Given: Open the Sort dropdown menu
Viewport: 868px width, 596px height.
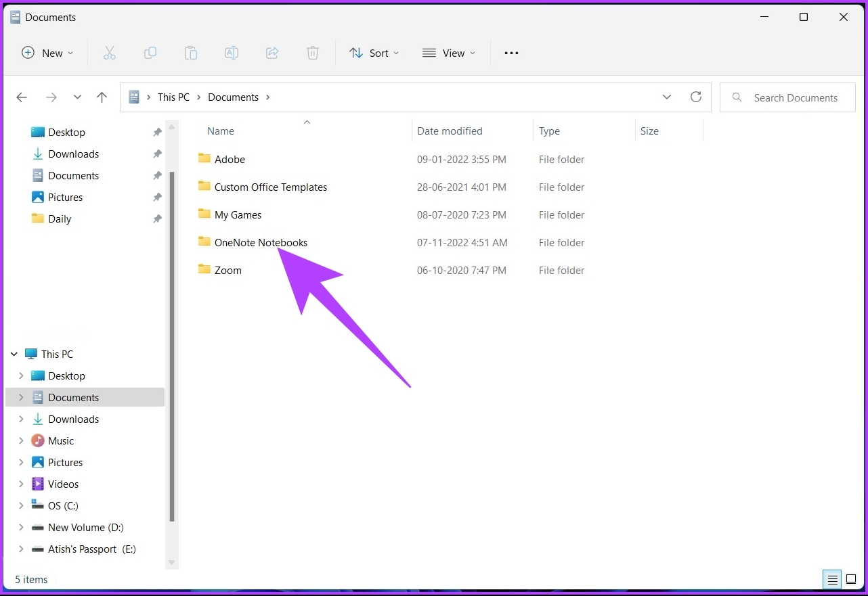Looking at the screenshot, I should click(374, 53).
